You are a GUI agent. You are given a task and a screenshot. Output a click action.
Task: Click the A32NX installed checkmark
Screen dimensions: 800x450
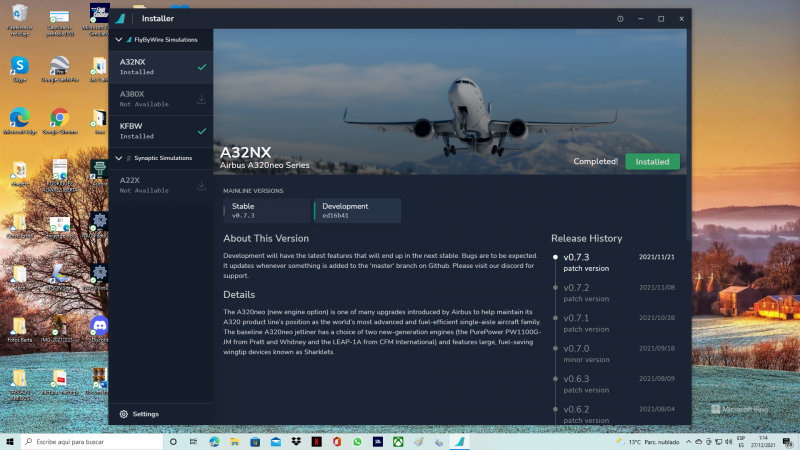[x=202, y=67]
